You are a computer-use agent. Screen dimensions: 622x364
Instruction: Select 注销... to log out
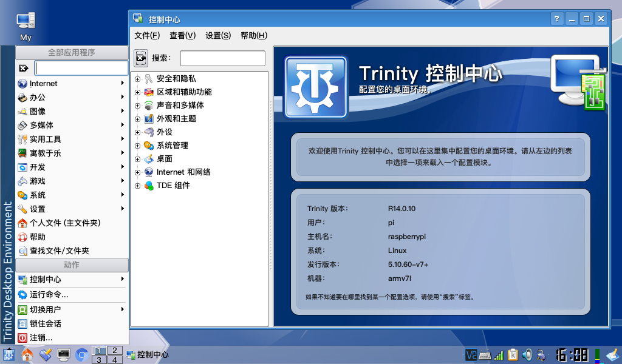[x=72, y=338]
